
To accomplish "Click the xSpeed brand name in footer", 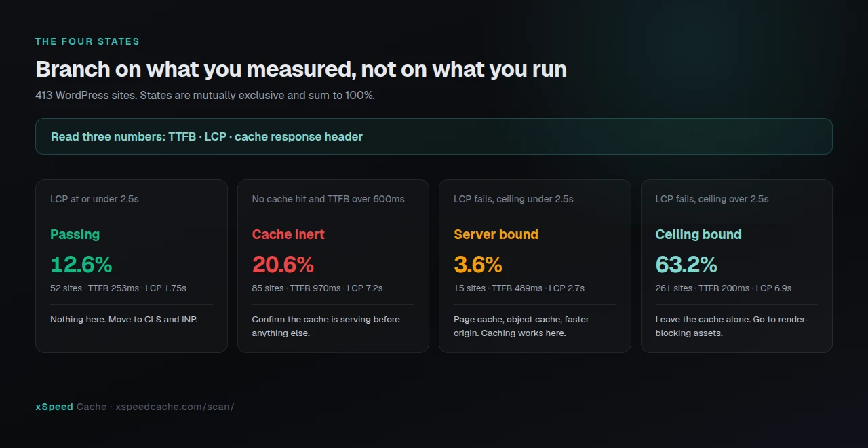I will pyautogui.click(x=54, y=407).
